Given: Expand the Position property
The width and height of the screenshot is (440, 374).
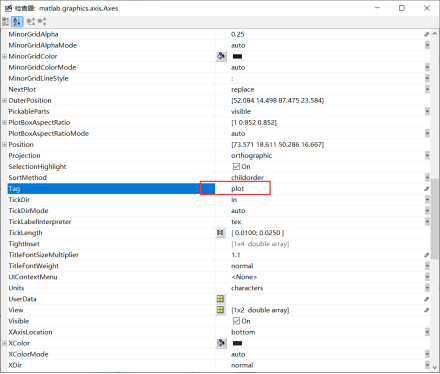Looking at the screenshot, I should coord(4,145).
